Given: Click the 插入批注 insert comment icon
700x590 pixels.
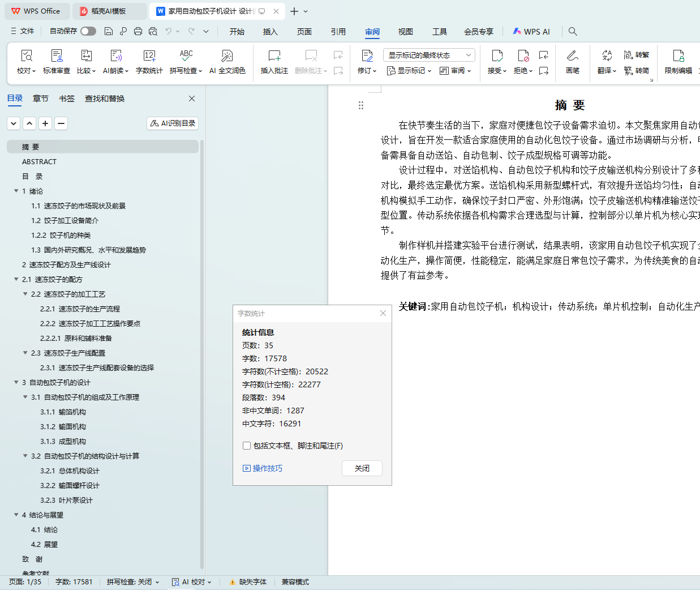Looking at the screenshot, I should pyautogui.click(x=274, y=56).
